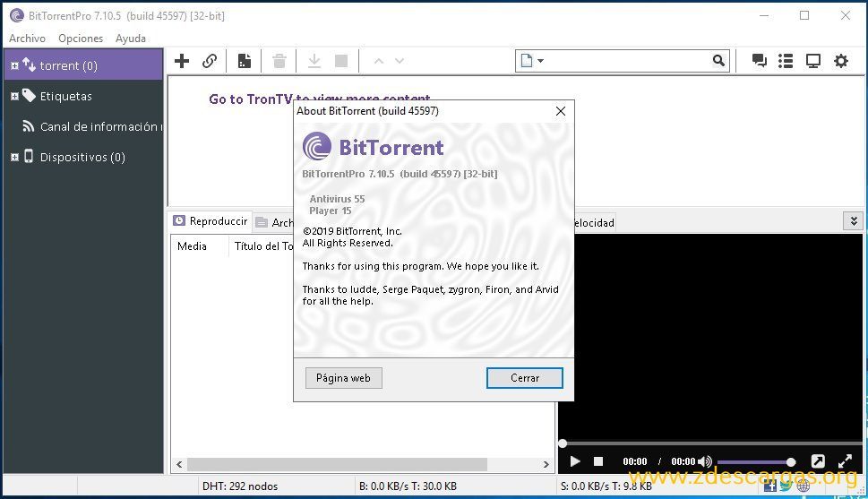Collapse the detail pane with double-chevron
868x499 pixels.
coord(854,221)
